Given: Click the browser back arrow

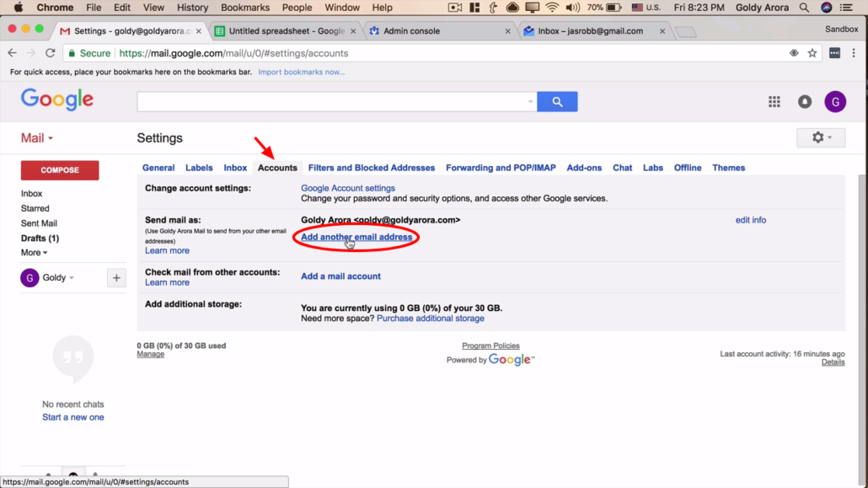Looking at the screenshot, I should pos(12,53).
